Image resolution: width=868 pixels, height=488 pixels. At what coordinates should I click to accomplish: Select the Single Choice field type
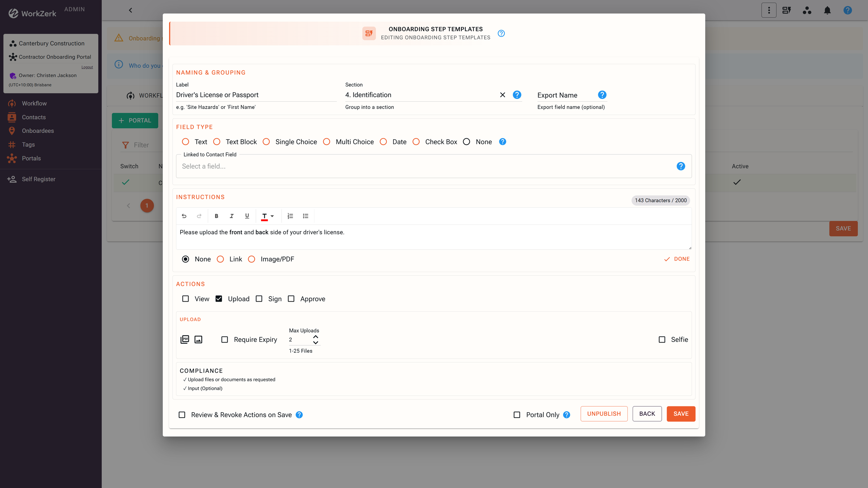pyautogui.click(x=266, y=142)
